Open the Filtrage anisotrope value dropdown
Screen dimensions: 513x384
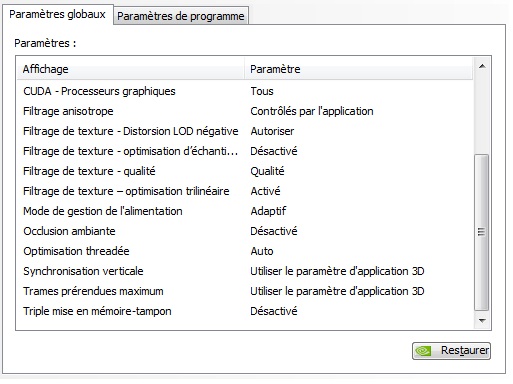click(x=312, y=111)
